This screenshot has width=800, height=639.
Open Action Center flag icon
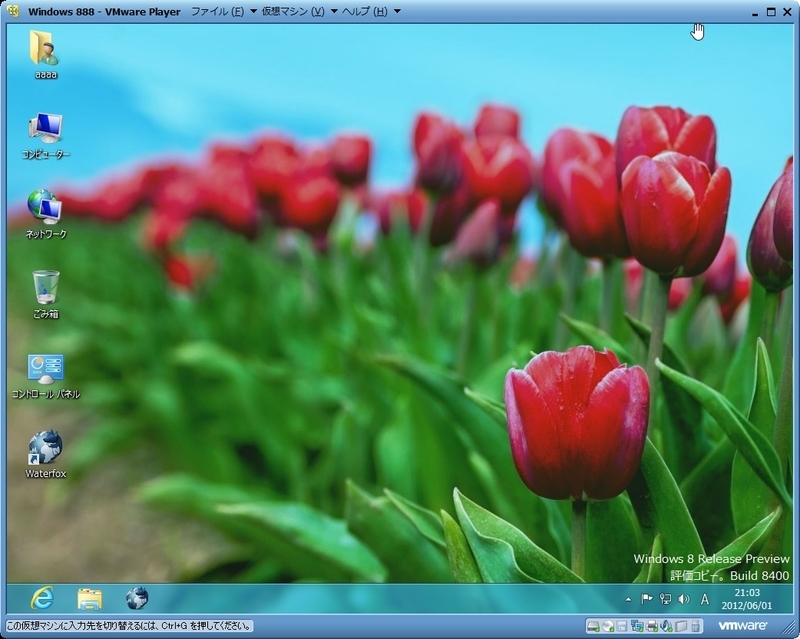(x=646, y=599)
